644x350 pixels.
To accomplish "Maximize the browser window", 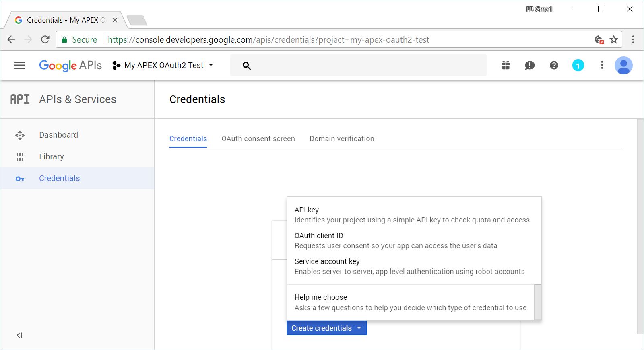I will (601, 9).
